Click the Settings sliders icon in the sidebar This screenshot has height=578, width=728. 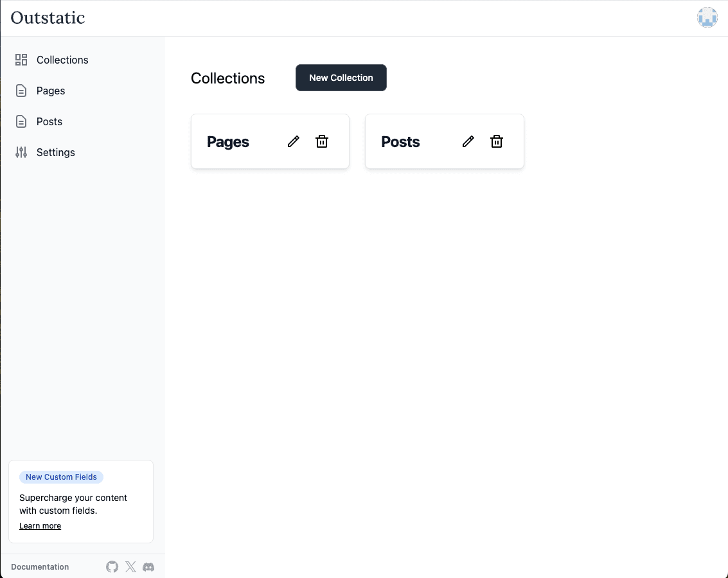(x=21, y=152)
